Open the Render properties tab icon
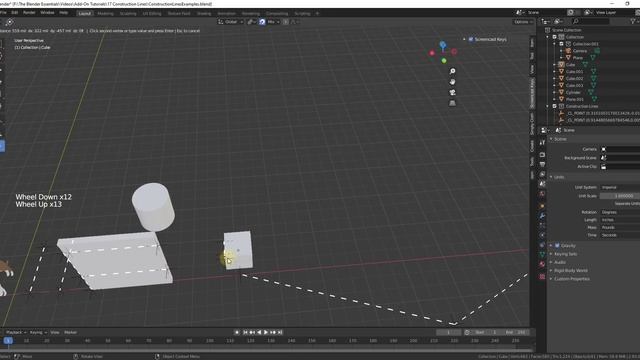 pos(542,155)
